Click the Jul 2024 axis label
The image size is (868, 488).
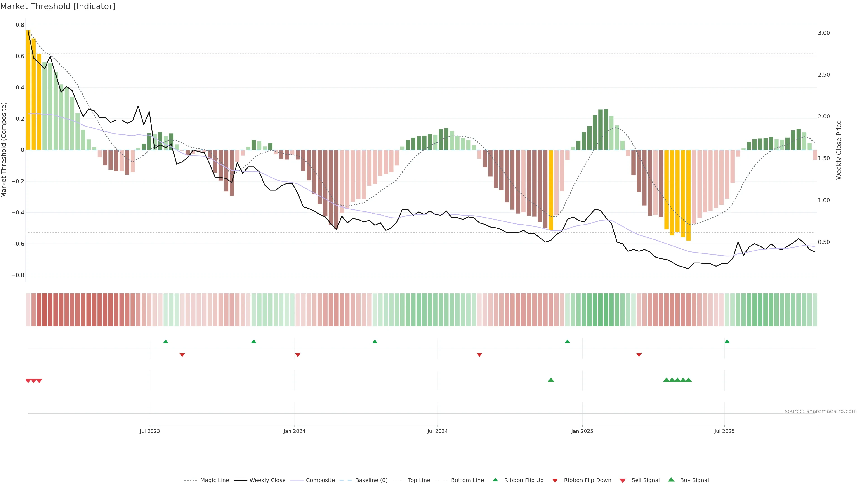pyautogui.click(x=437, y=431)
